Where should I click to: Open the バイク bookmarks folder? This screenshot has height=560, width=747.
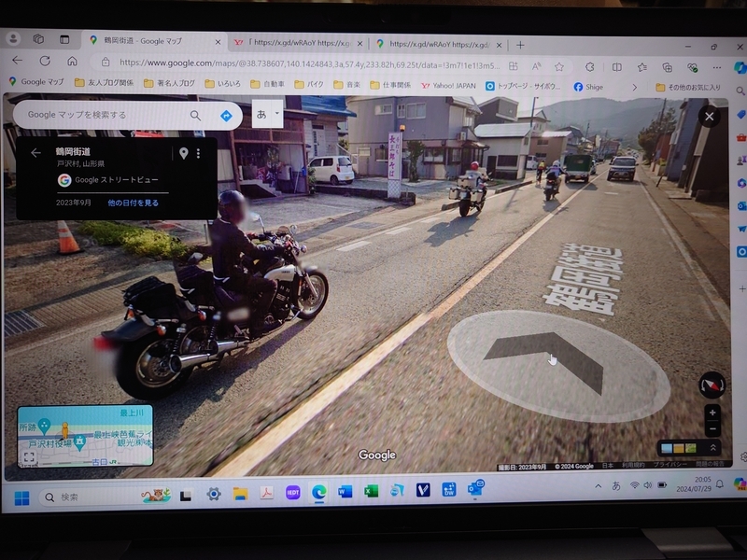tap(309, 84)
